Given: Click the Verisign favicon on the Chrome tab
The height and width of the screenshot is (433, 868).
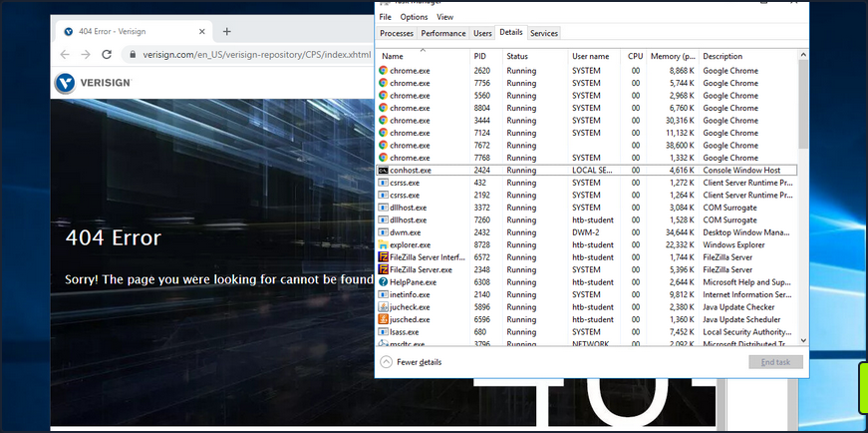Looking at the screenshot, I should tap(69, 32).
